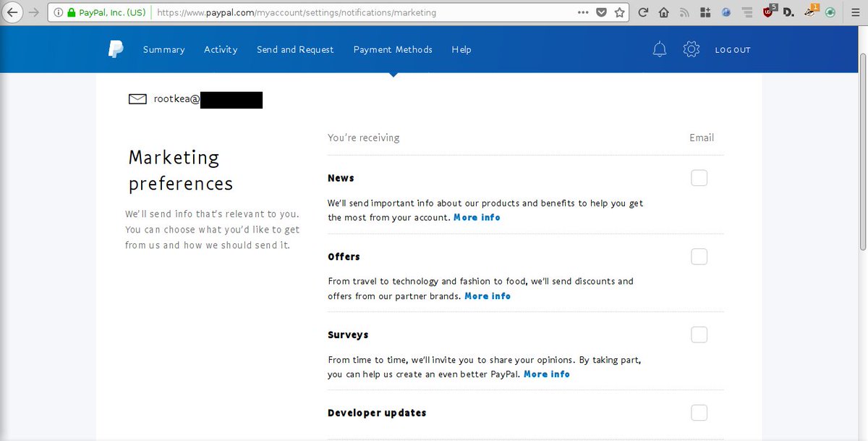
Task: Click the Email column header
Action: (702, 138)
